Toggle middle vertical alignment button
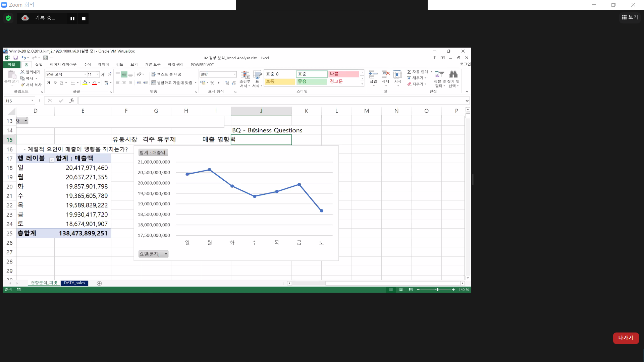This screenshot has height=362, width=644. (x=124, y=74)
